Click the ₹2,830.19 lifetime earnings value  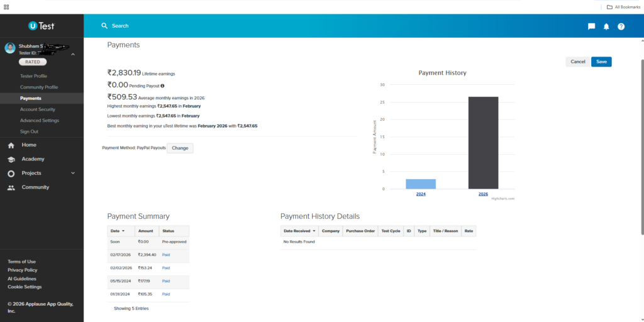[x=124, y=73]
